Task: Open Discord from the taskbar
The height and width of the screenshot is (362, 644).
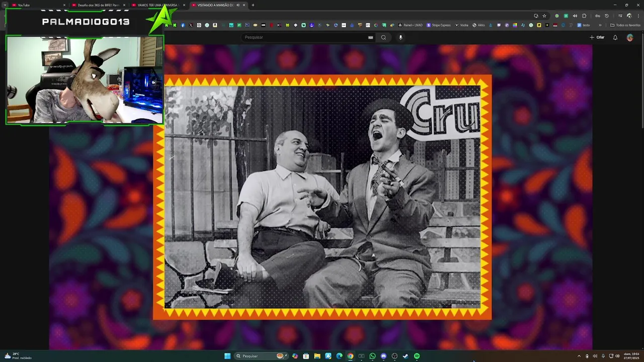Action: point(383,356)
